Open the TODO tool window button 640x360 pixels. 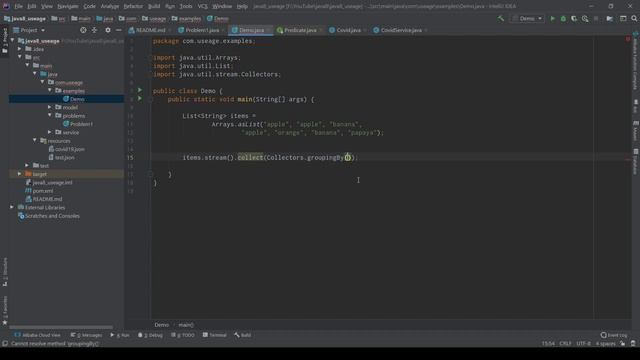tap(183, 335)
